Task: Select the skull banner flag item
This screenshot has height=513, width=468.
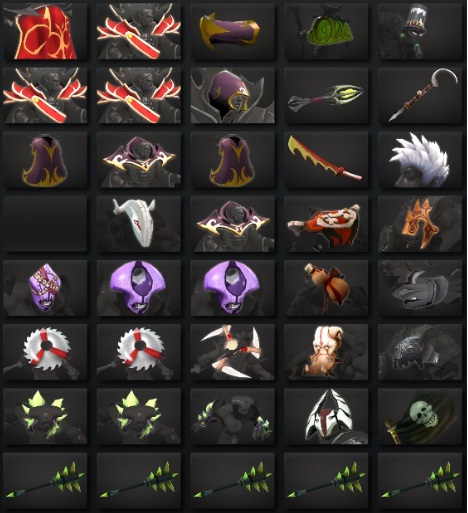Action: (x=420, y=416)
